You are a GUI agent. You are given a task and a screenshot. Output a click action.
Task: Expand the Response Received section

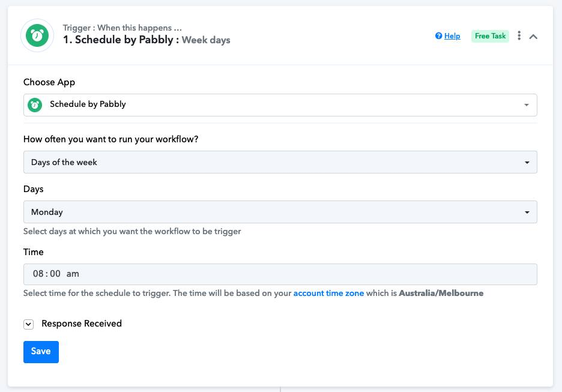[29, 324]
